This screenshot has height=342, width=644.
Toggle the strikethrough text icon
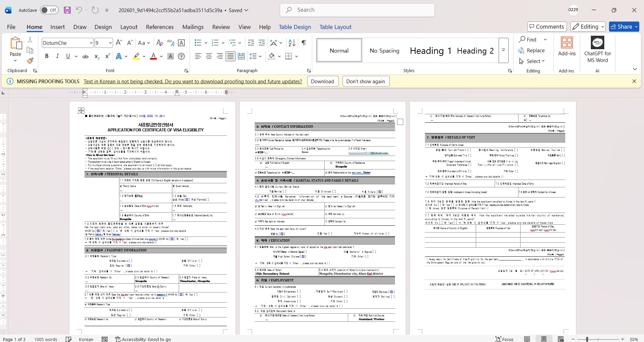click(85, 56)
